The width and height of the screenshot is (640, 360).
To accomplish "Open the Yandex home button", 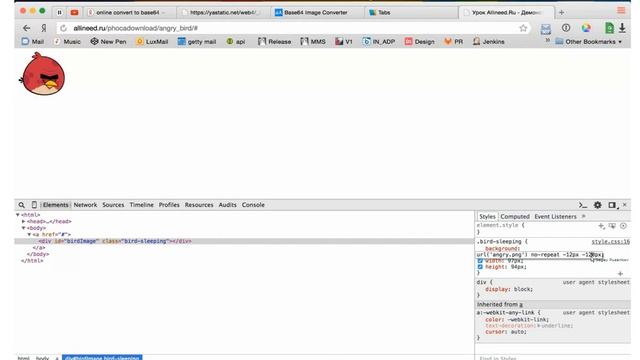I will tap(44, 28).
